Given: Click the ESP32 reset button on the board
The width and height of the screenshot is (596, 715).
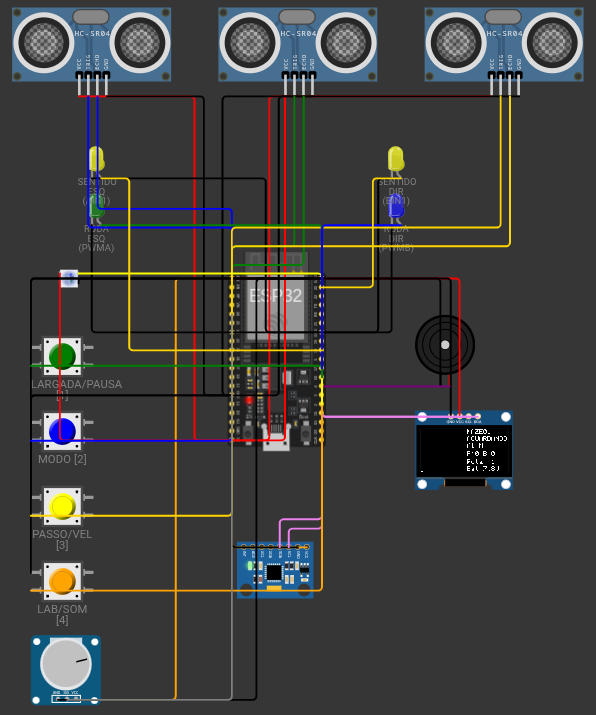Looking at the screenshot, I should pos(248,432).
